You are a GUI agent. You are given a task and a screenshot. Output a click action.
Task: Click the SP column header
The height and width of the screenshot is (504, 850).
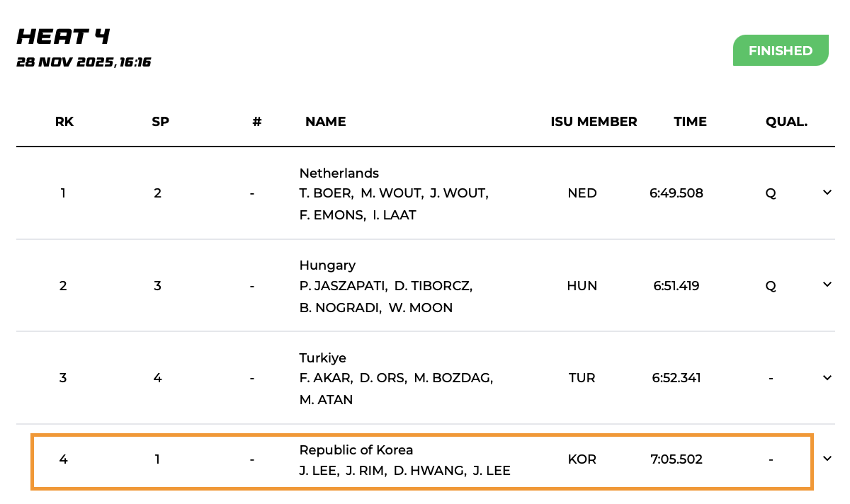(160, 122)
